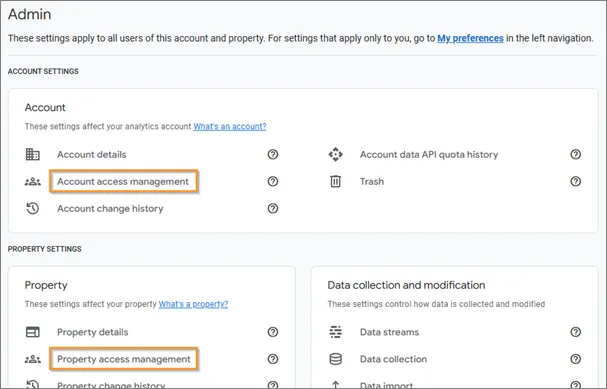
Task: Open help for Account details
Action: (273, 154)
